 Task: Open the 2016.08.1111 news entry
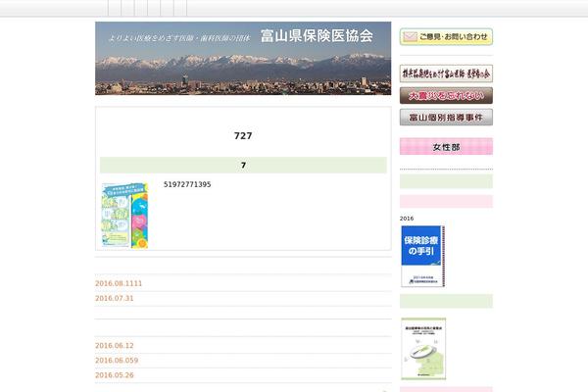(119, 283)
